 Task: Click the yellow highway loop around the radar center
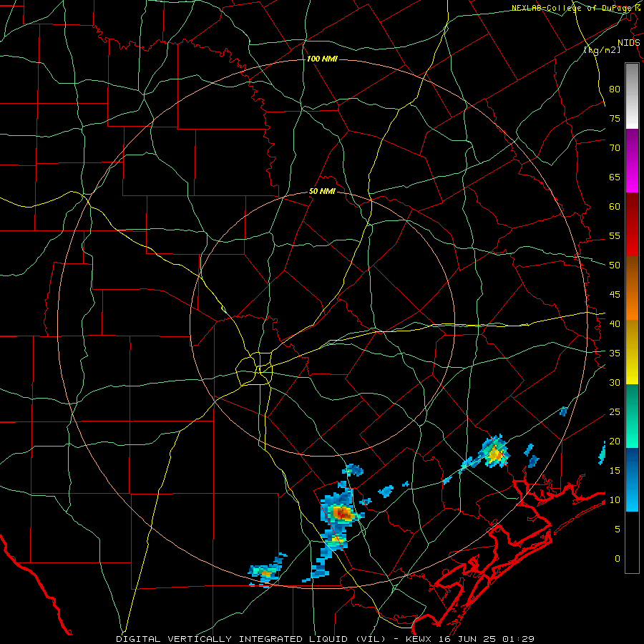tap(254, 369)
